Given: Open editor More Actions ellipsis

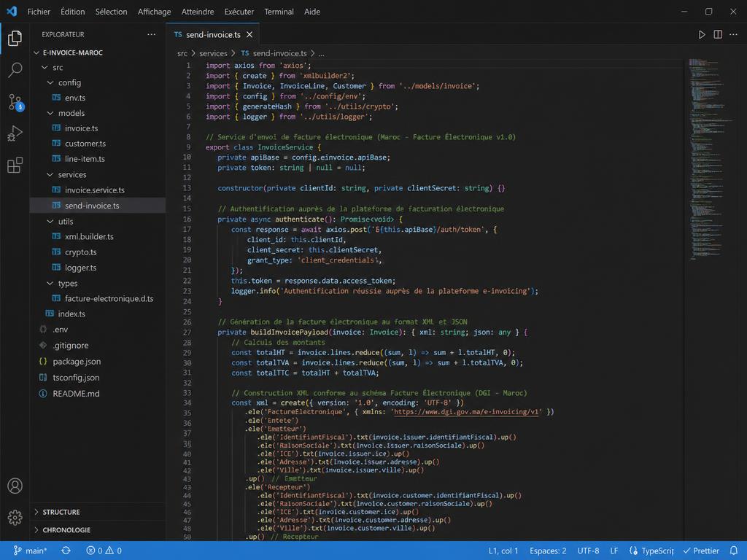Looking at the screenshot, I should tap(734, 34).
